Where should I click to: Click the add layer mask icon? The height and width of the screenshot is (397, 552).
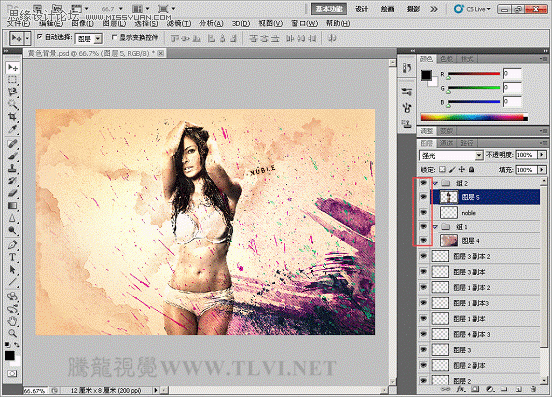click(475, 389)
